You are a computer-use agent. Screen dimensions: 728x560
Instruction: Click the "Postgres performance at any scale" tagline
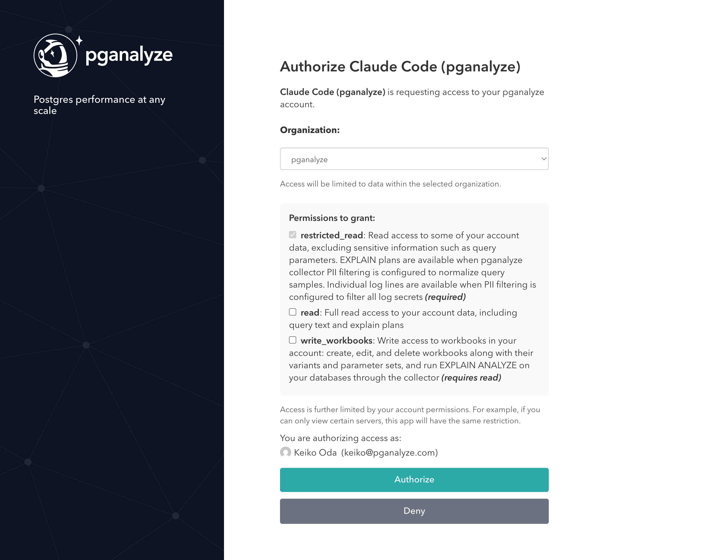tap(99, 105)
